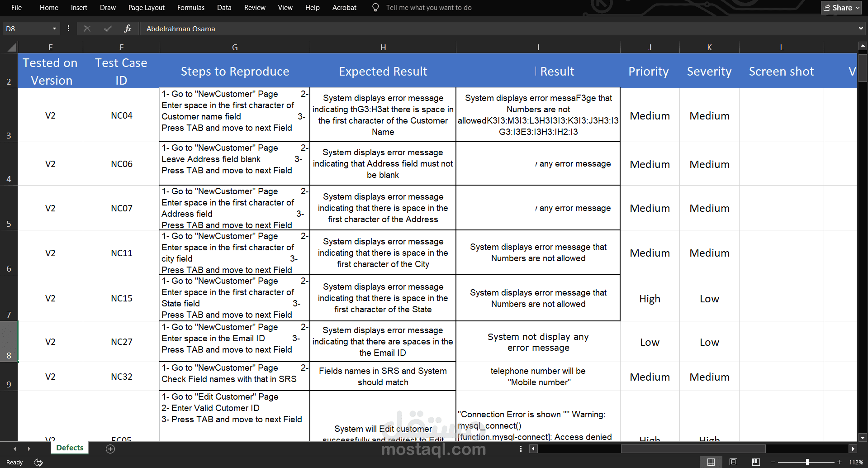Select the Priority header cell
The image size is (868, 468).
click(650, 71)
